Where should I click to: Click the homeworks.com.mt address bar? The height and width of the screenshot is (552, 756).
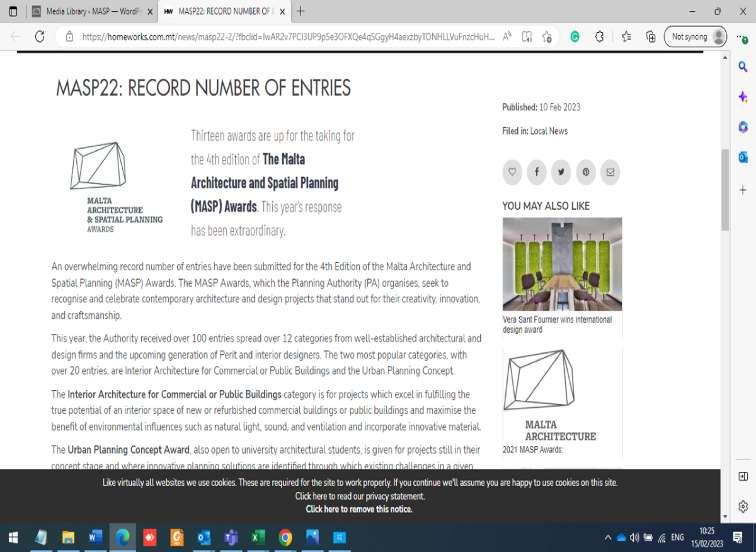pos(288,37)
